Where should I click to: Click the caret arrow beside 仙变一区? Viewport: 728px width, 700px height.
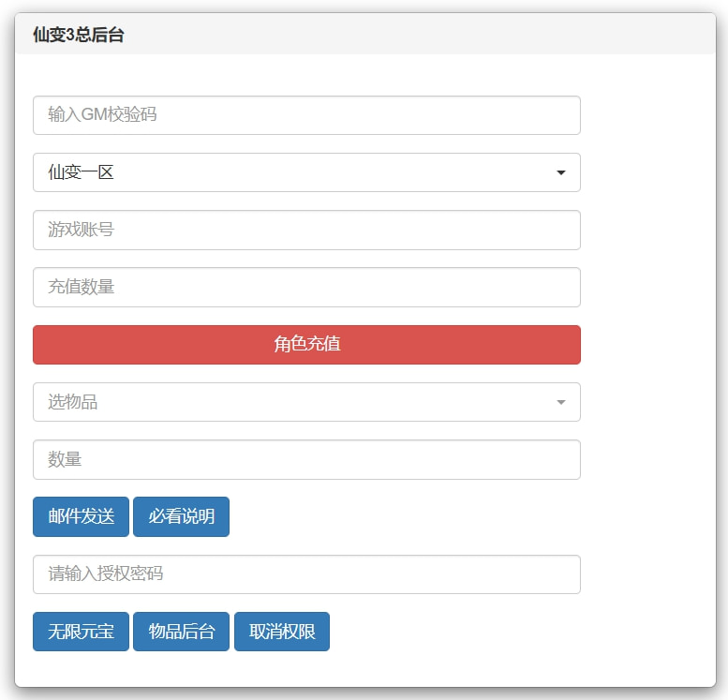coord(560,173)
